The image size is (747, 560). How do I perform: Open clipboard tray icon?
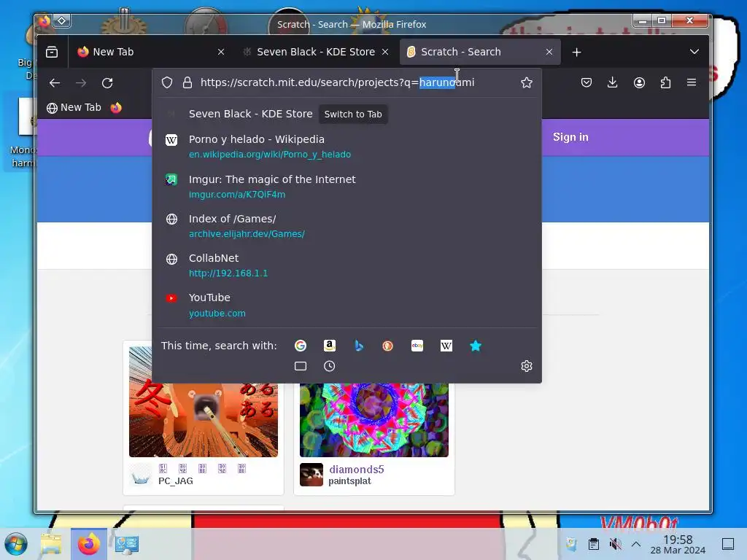[x=594, y=544]
